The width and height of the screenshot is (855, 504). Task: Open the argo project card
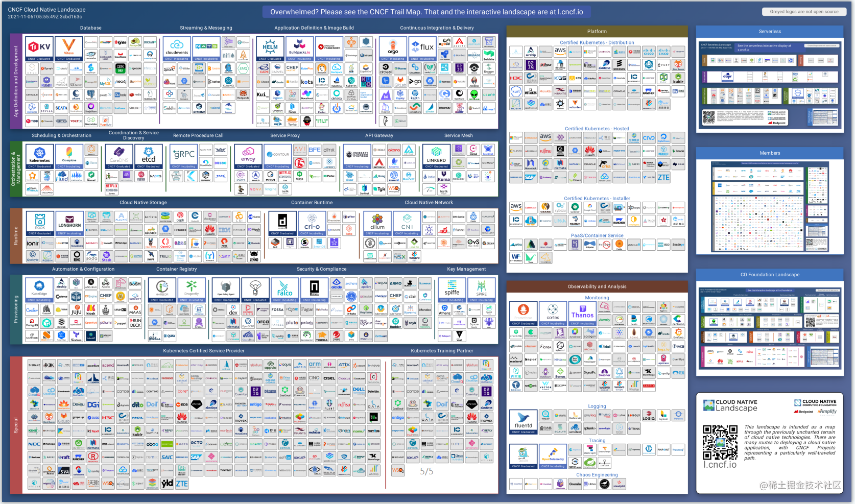tap(393, 49)
